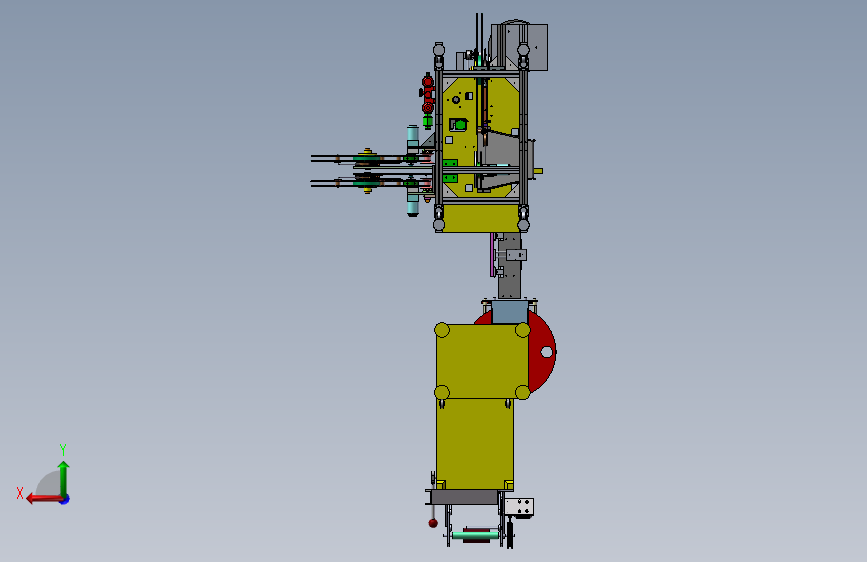This screenshot has width=867, height=562.
Task: Click the red X label of the triad
Action: click(x=20, y=493)
